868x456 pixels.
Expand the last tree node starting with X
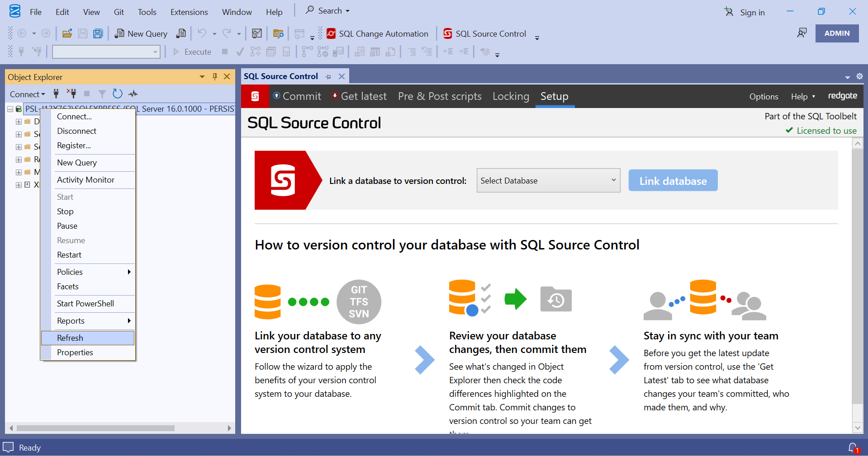[19, 185]
